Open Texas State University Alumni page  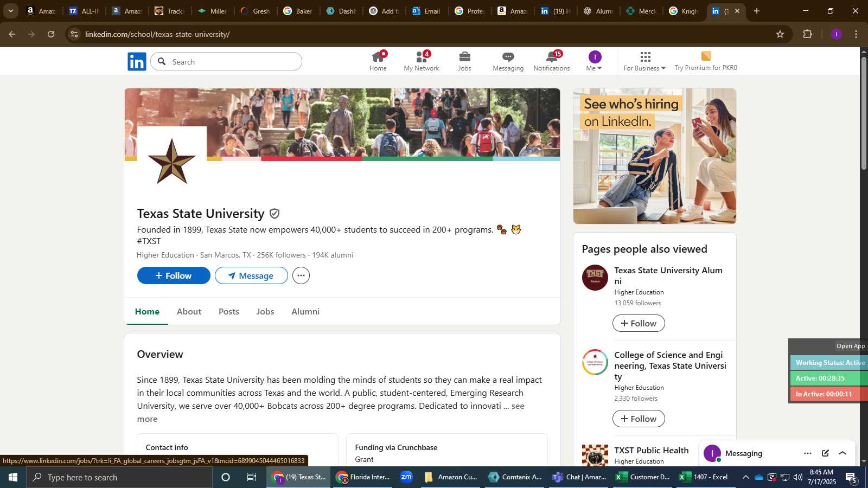click(x=668, y=275)
